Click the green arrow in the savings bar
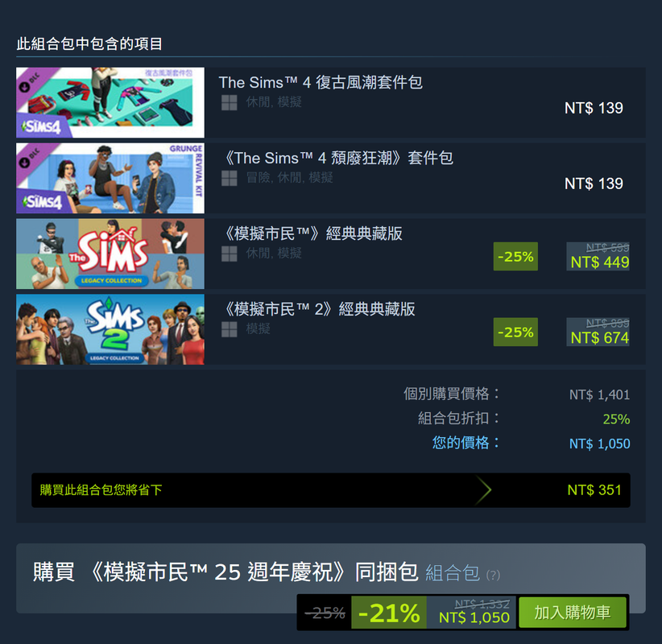Viewport: 662px width, 644px height. [484, 490]
